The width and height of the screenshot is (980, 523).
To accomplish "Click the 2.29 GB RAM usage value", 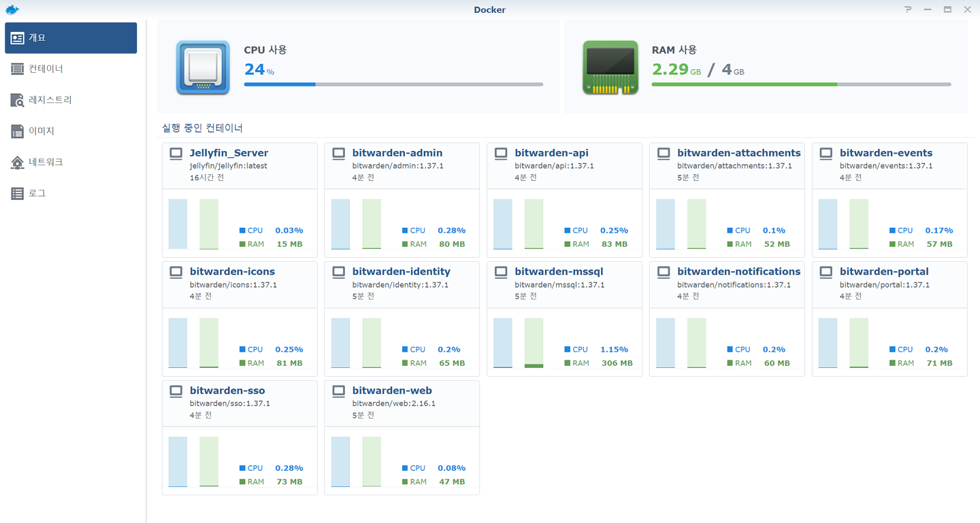I will point(676,69).
